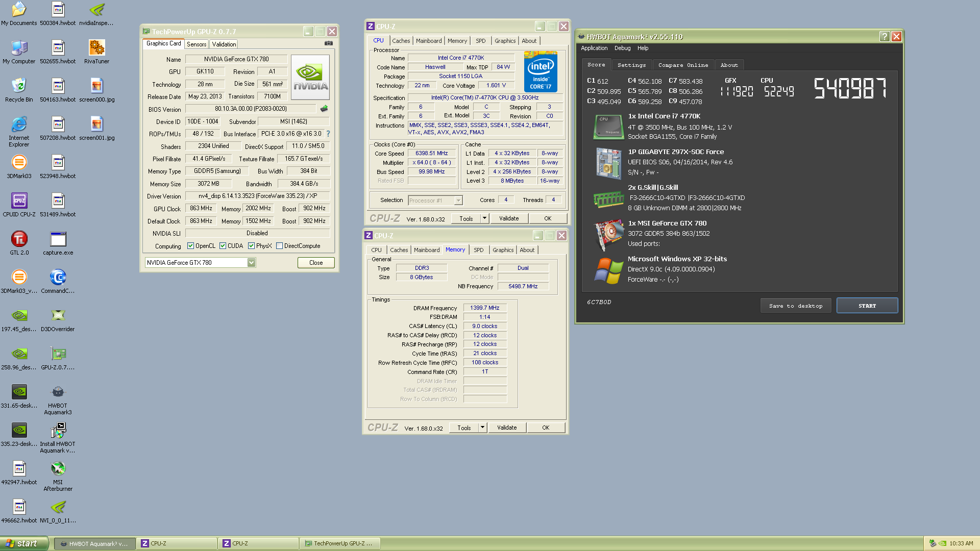Switch to TechPowerUp GPU-Z taskbar item
The width and height of the screenshot is (980, 551).
[339, 543]
